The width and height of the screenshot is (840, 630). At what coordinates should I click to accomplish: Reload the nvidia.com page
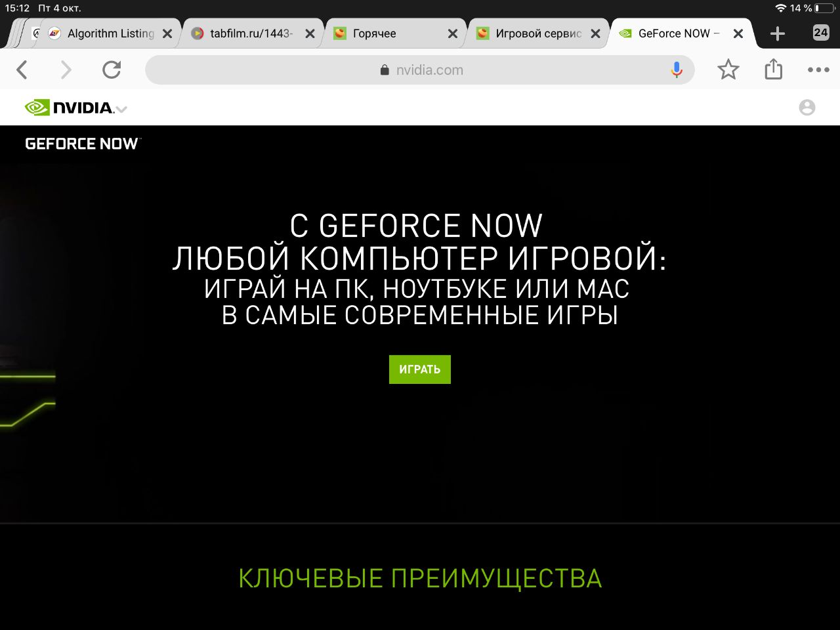coord(112,70)
